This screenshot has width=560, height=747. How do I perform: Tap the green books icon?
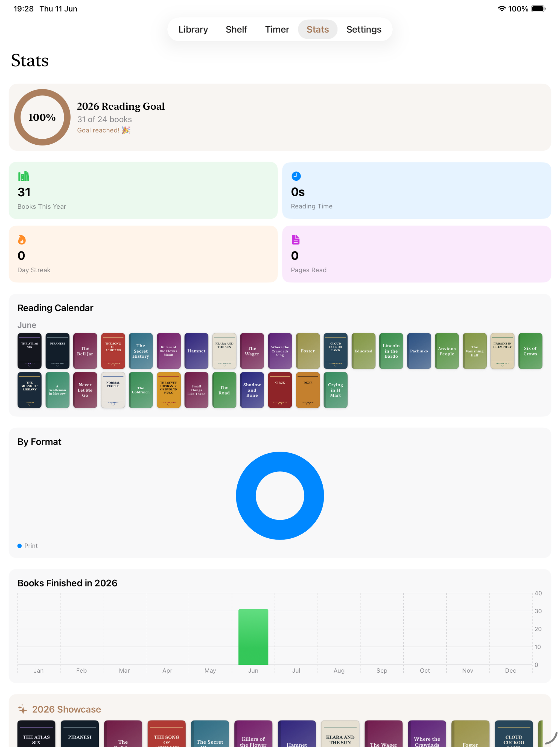pos(24,176)
